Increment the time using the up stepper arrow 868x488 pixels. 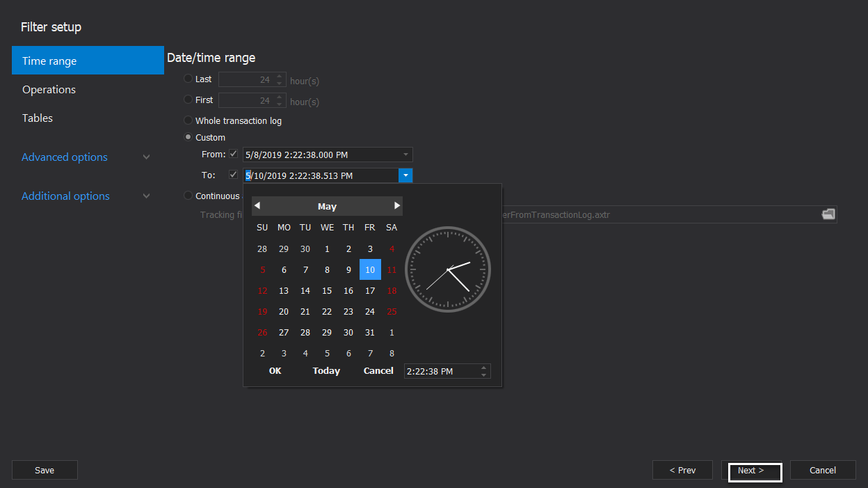[x=484, y=368]
